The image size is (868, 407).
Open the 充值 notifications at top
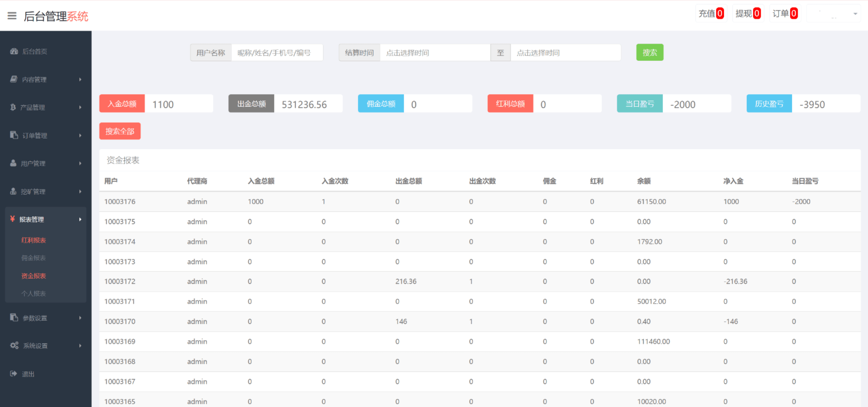pyautogui.click(x=711, y=14)
